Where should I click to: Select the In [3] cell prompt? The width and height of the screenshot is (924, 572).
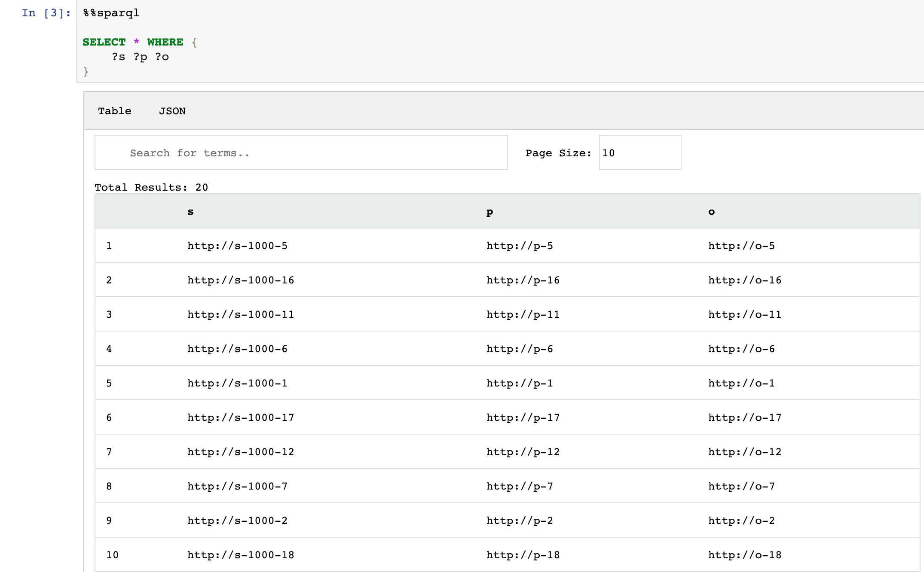coord(46,13)
